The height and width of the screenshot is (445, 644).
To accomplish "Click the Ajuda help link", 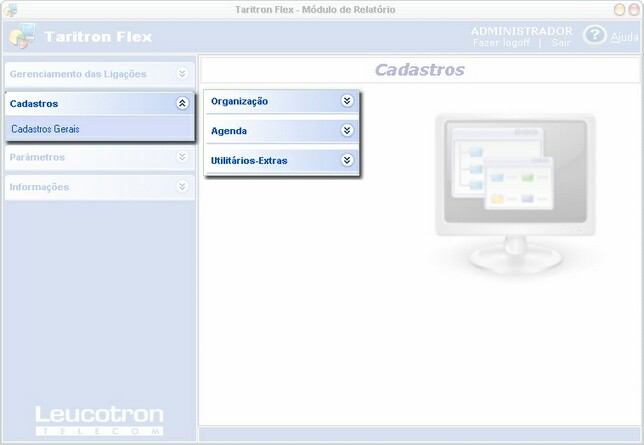I will click(x=624, y=37).
